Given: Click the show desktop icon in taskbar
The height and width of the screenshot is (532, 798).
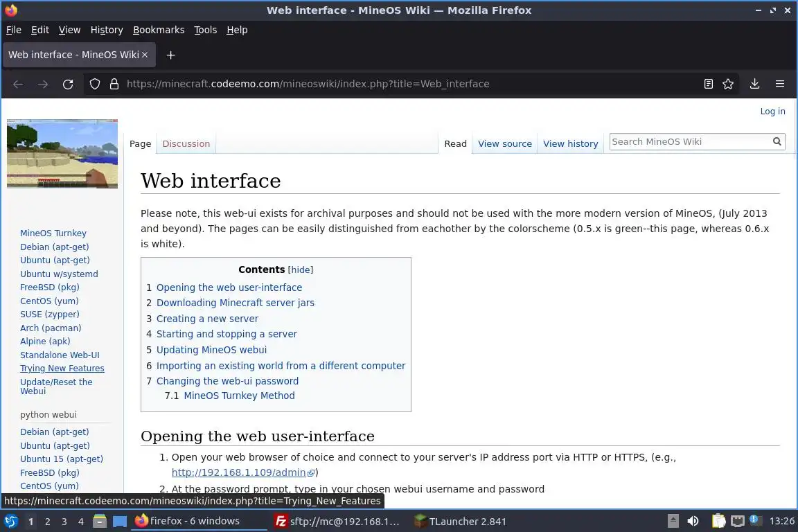Looking at the screenshot, I should pos(120,522).
